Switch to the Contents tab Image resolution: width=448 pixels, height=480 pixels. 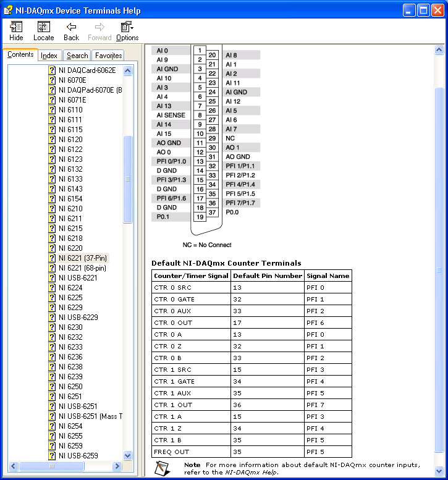[x=20, y=54]
